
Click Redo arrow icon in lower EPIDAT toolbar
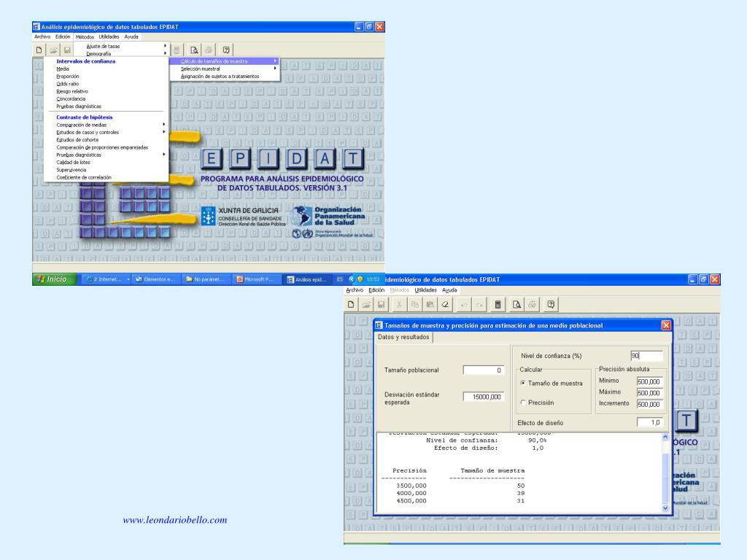479,304
